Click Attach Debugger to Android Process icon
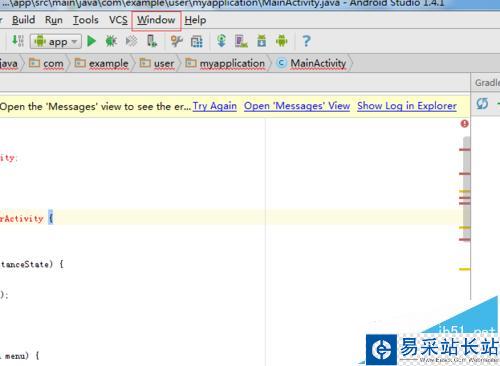The image size is (500, 366). pyautogui.click(x=152, y=41)
